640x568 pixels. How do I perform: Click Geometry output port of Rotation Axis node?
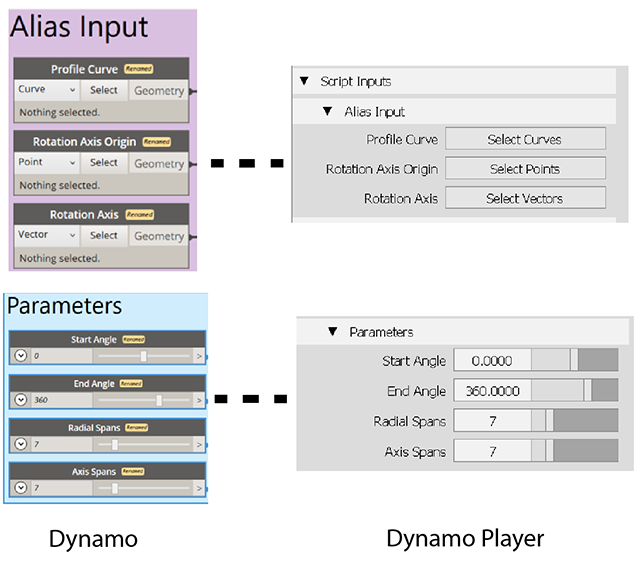[x=159, y=236]
